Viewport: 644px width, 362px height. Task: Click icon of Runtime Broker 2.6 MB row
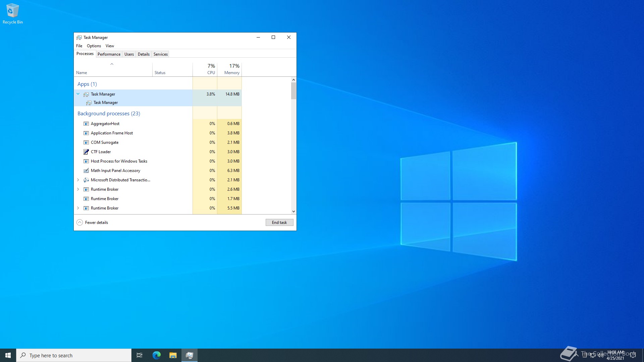tap(86, 189)
